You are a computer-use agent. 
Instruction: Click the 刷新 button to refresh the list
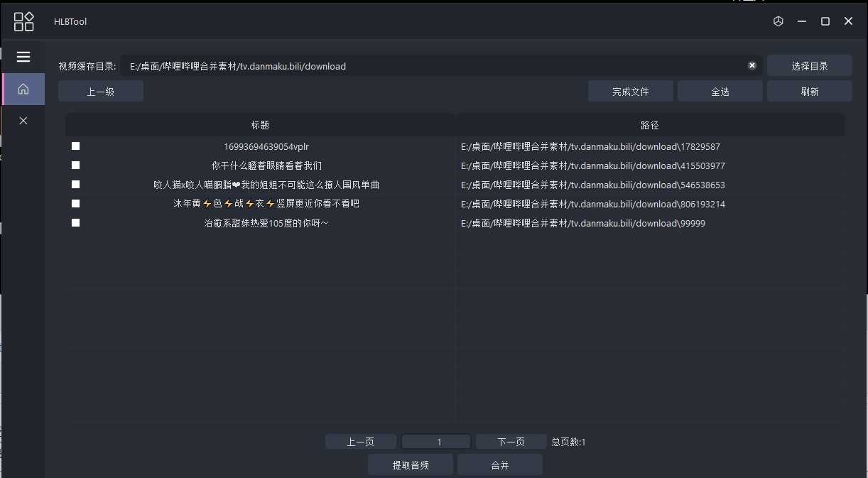pyautogui.click(x=809, y=90)
